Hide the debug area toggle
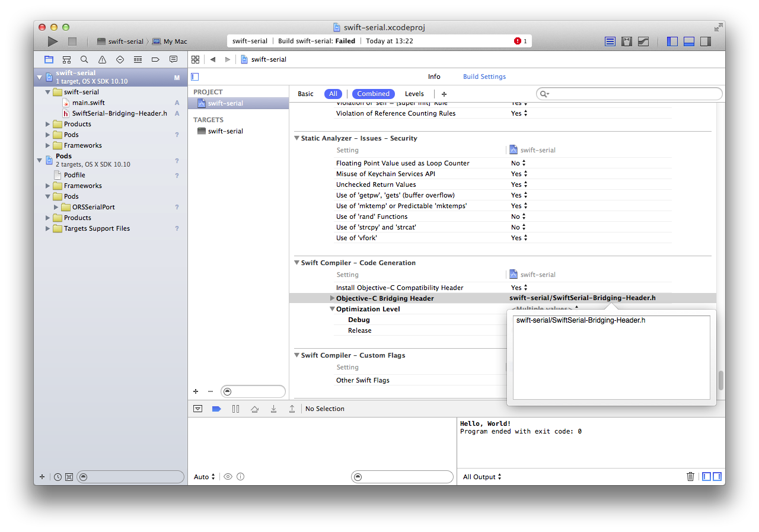 pos(198,409)
